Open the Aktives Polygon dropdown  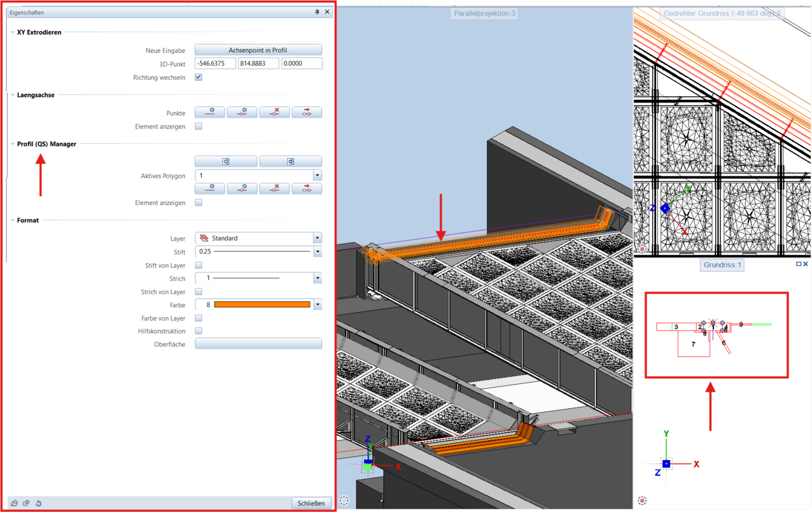point(317,176)
